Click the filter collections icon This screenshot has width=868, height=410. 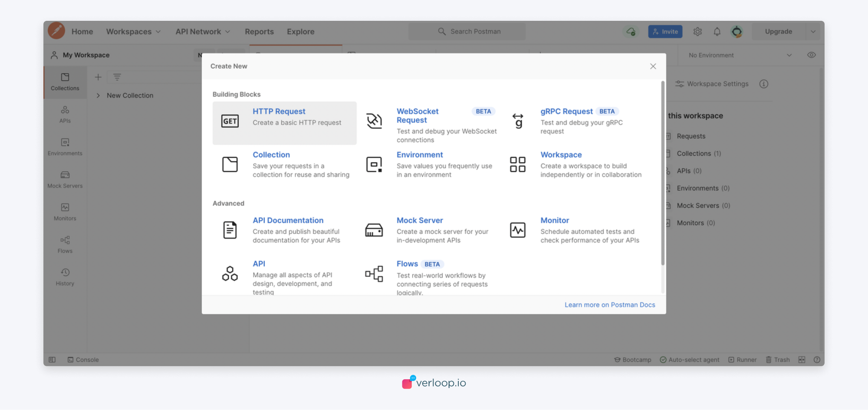(117, 77)
